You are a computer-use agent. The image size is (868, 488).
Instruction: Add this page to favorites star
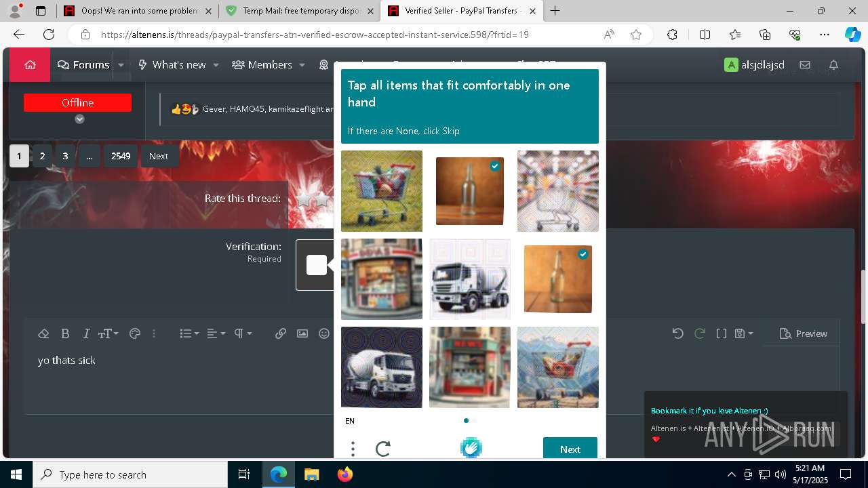636,35
